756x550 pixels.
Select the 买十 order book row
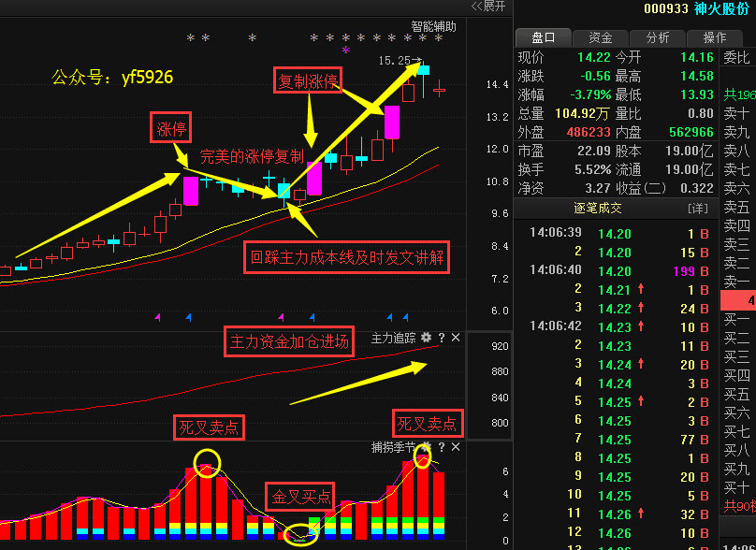[x=737, y=487]
